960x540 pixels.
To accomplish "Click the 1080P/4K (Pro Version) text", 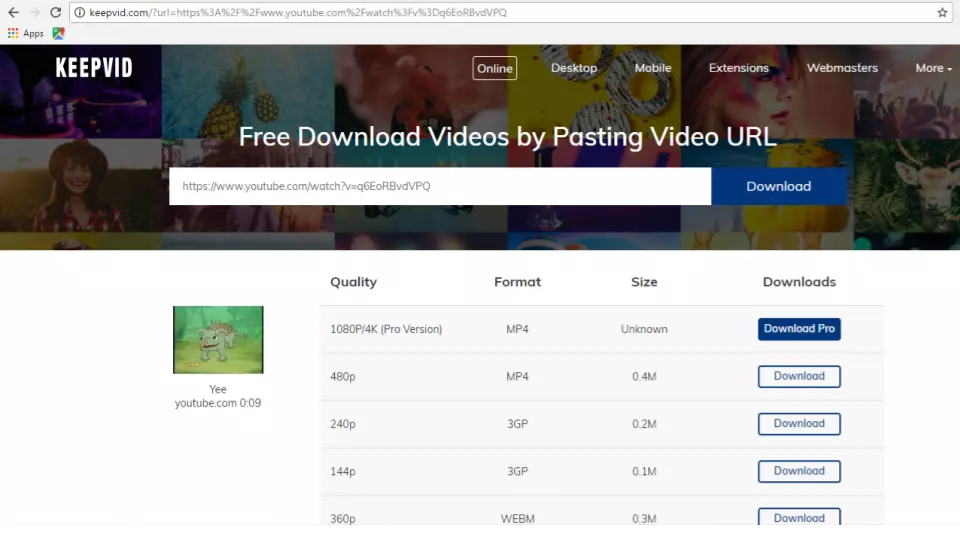I will (386, 329).
